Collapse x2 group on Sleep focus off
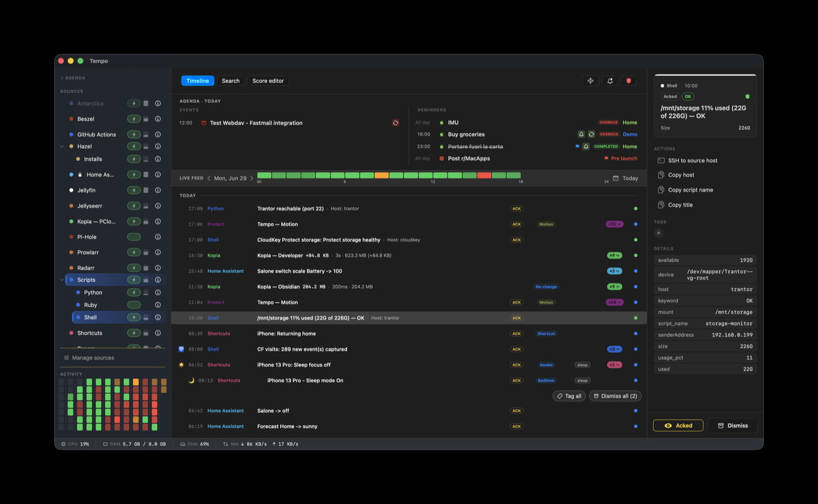Screen dimensions: 818x504 (615, 365)
